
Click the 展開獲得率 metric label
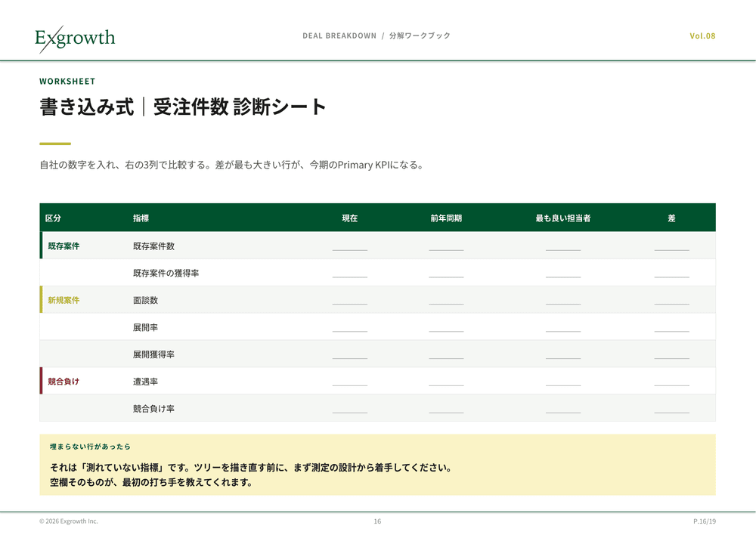[x=153, y=354]
